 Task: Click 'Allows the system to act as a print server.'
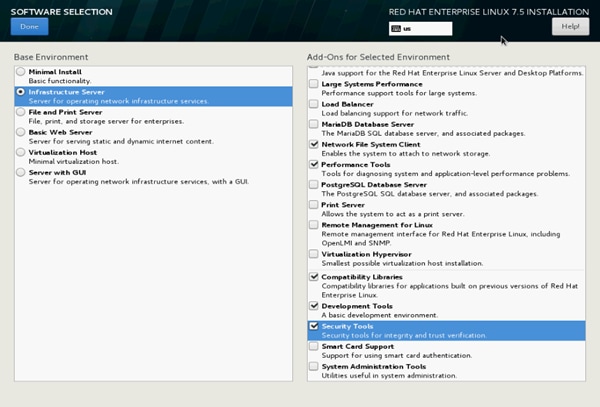pos(393,214)
